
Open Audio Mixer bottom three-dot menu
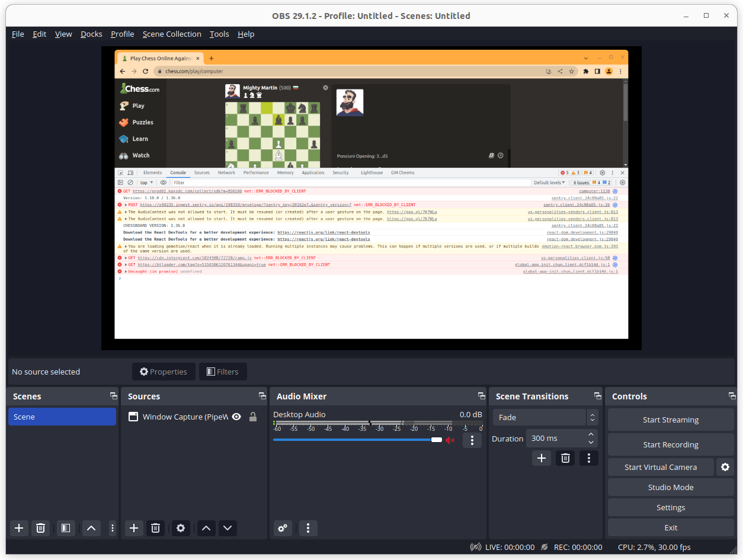point(308,528)
